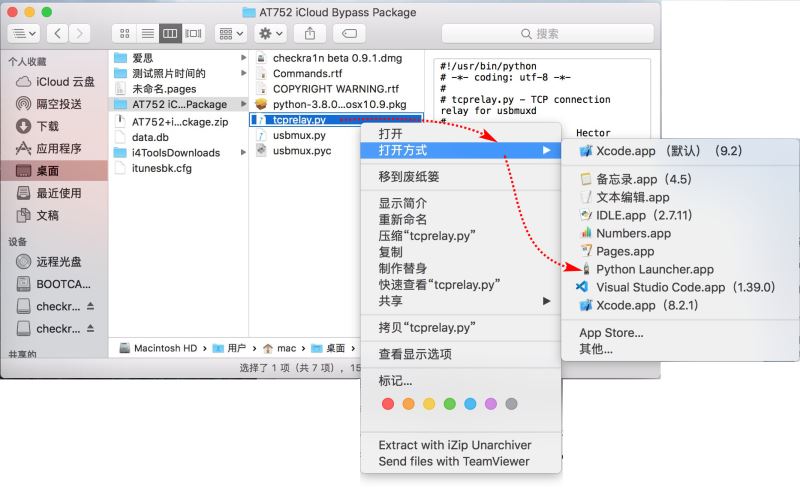Apply the blue tag color
800x493 pixels.
tap(470, 404)
